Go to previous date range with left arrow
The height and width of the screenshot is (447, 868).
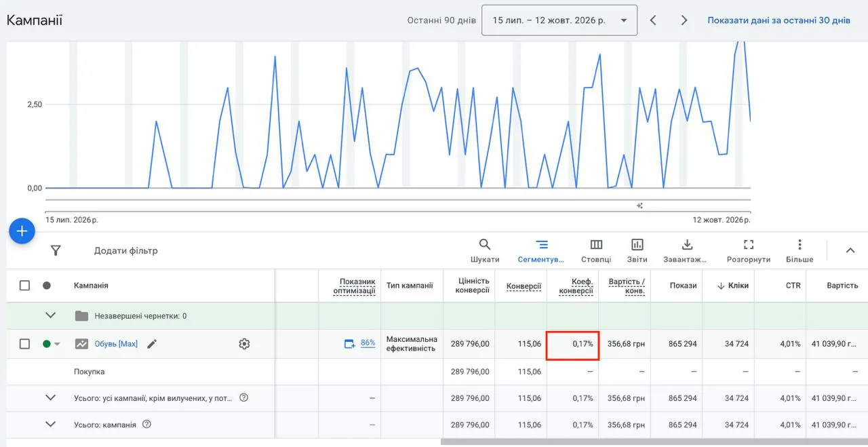[x=653, y=20]
